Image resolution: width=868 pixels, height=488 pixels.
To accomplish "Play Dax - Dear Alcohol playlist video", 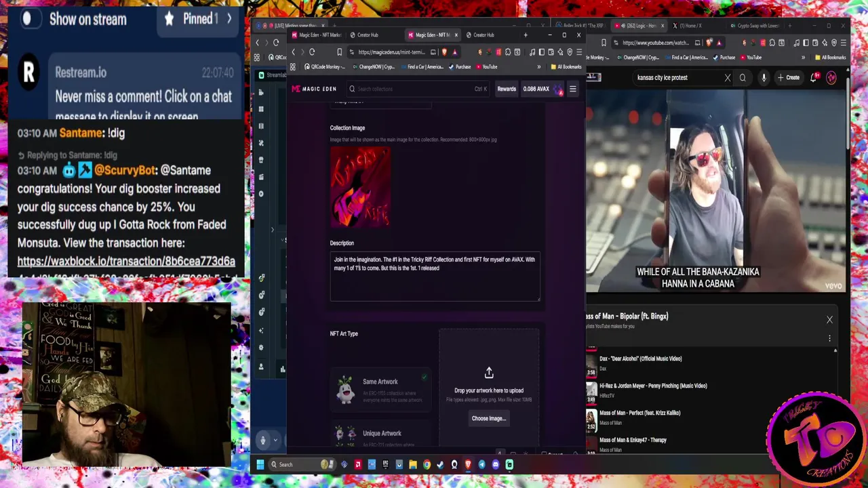I will click(709, 363).
